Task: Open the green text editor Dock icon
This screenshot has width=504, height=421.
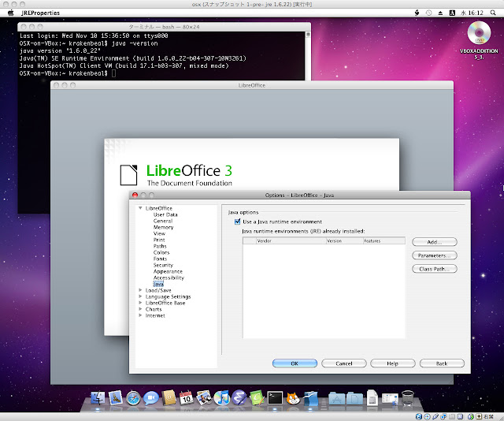Action: (257, 398)
